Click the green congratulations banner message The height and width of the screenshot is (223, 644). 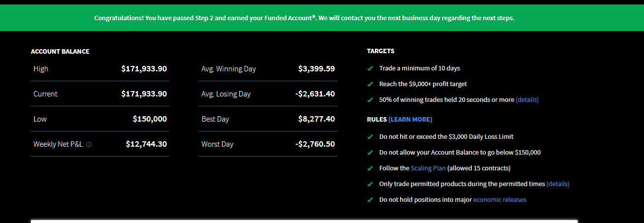pos(304,18)
